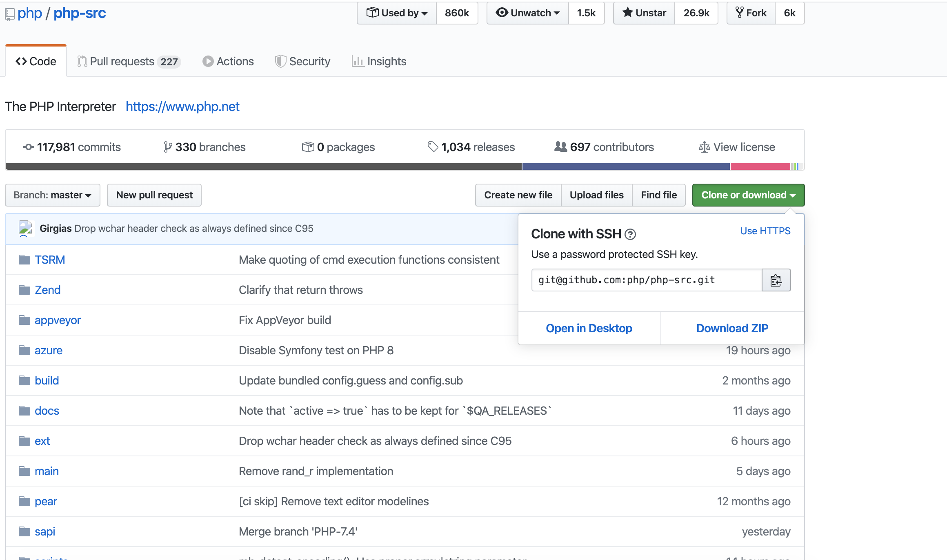Click the commits history icon
Image resolution: width=947 pixels, height=560 pixels.
[28, 147]
